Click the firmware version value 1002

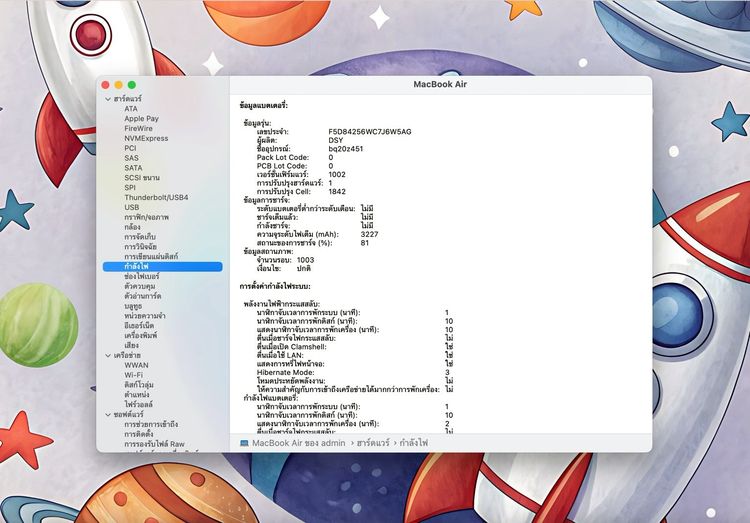pyautogui.click(x=337, y=175)
